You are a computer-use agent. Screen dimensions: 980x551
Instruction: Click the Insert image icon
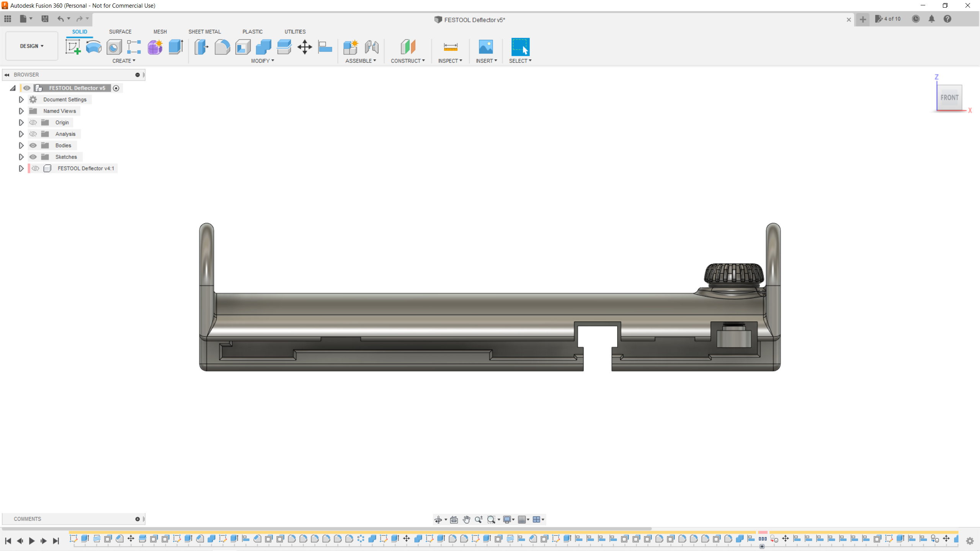(x=486, y=47)
